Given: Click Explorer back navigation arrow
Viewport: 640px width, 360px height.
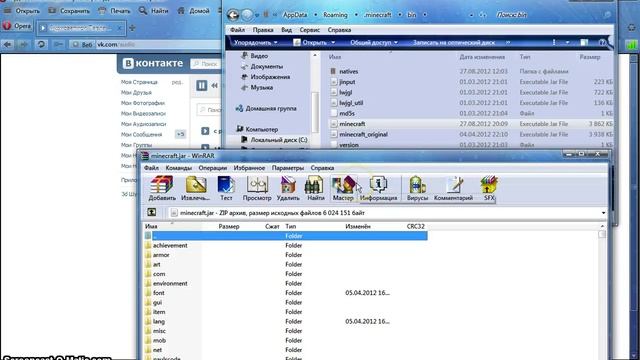Looking at the screenshot, I should [x=233, y=15].
